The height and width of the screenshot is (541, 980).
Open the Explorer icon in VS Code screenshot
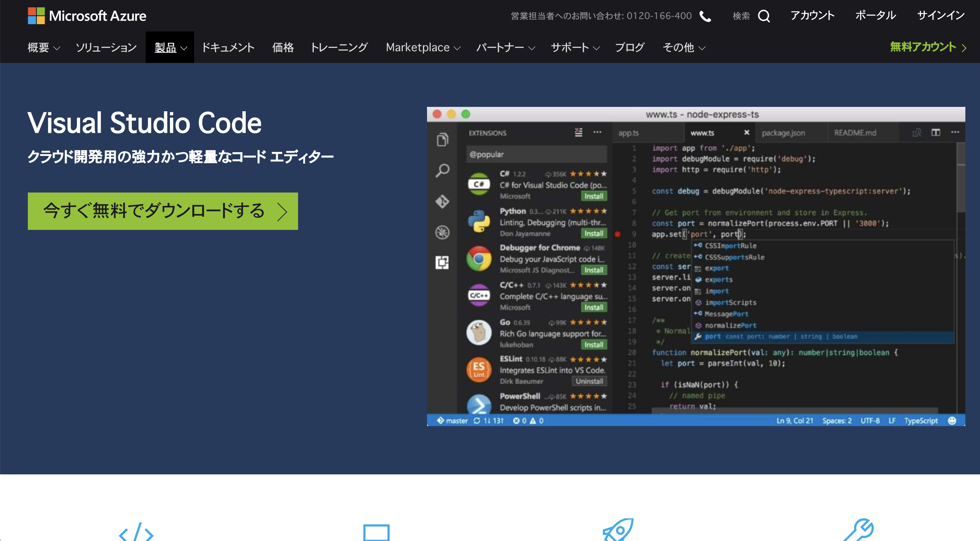pyautogui.click(x=442, y=139)
